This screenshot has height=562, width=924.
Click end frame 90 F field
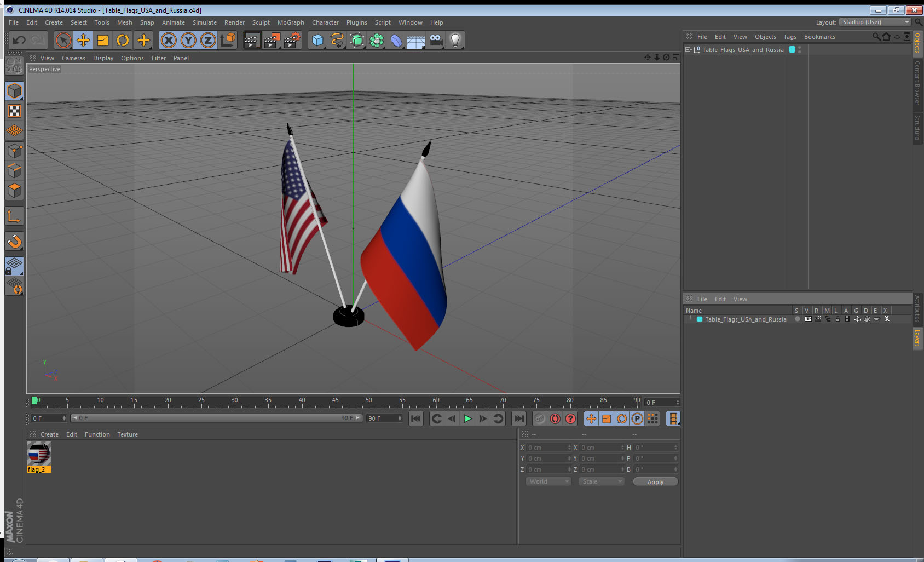(384, 418)
